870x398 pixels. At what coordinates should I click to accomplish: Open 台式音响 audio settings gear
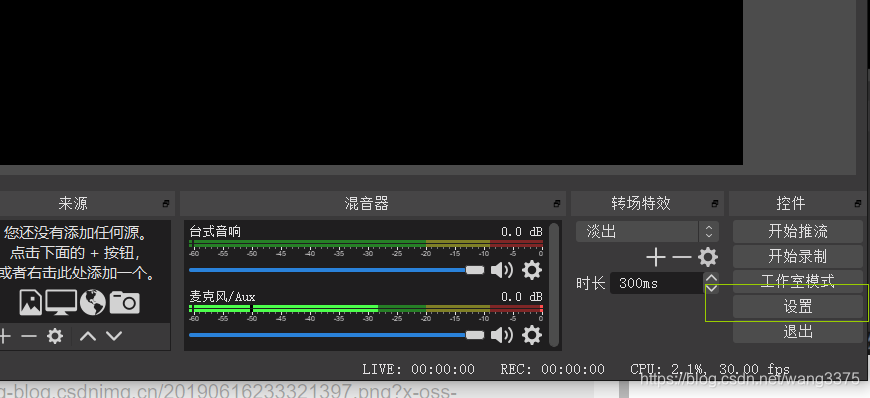coord(532,270)
